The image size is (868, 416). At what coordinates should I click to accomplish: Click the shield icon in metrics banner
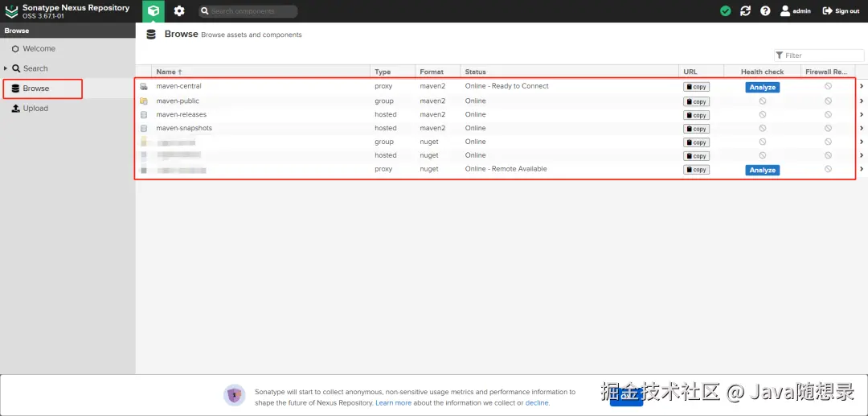click(234, 396)
